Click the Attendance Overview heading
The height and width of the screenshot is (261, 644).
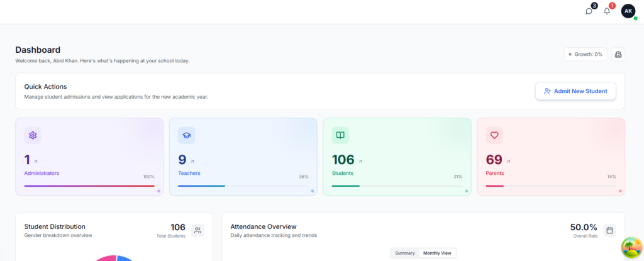pyautogui.click(x=264, y=226)
